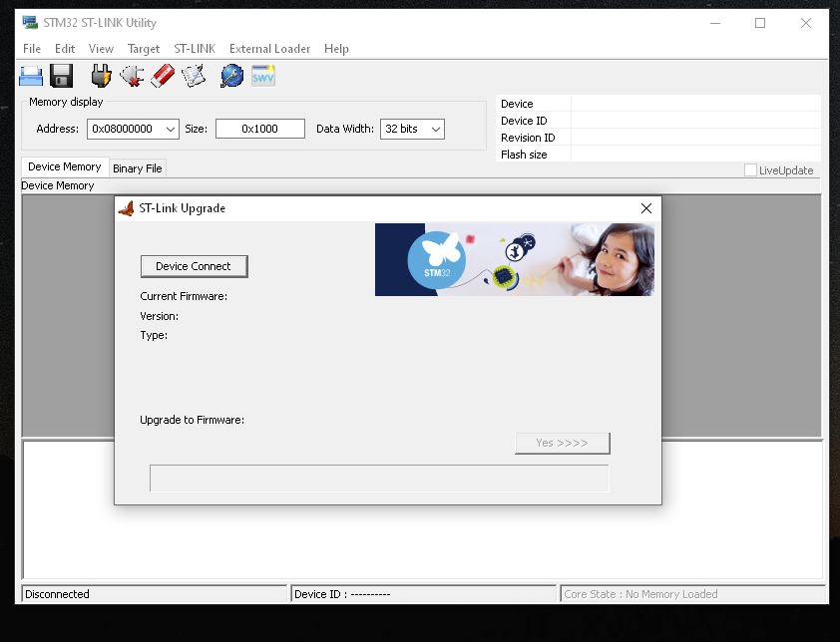The height and width of the screenshot is (642, 840).
Task: Click the Open file toolbar icon
Action: coord(31,76)
